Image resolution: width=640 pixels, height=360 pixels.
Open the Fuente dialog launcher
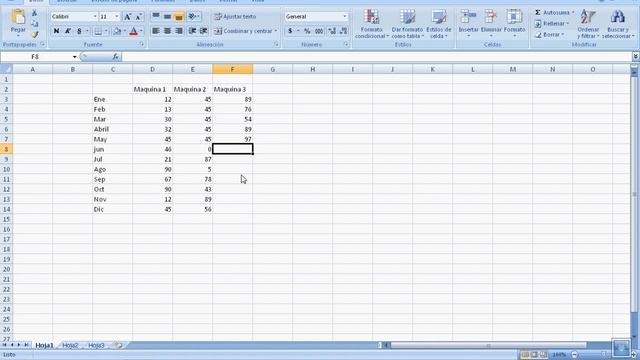142,44
